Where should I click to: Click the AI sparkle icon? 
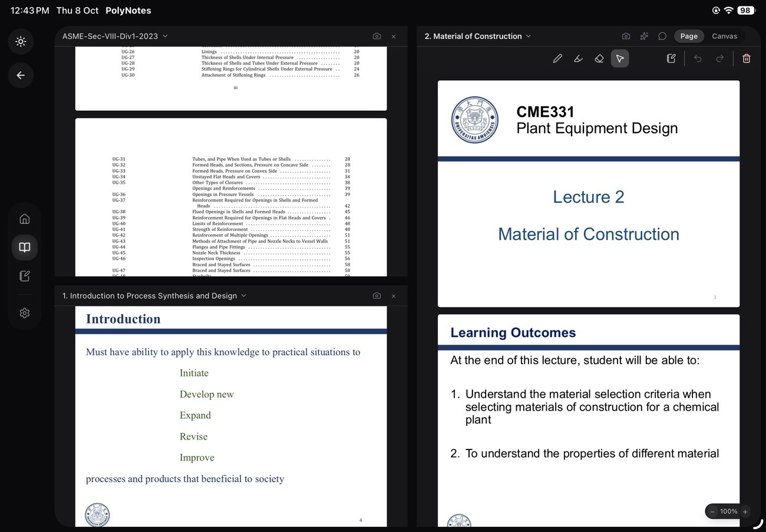click(644, 36)
